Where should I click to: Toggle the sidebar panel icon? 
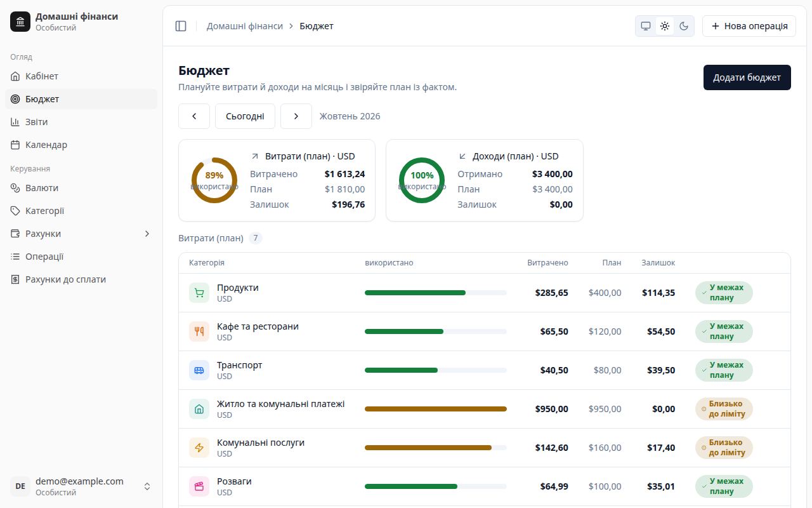point(181,26)
